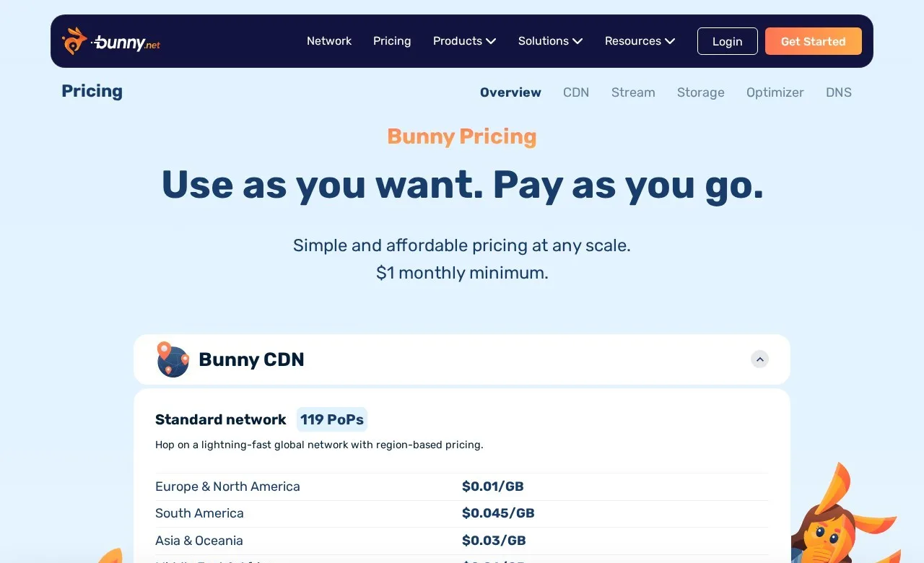This screenshot has width=924, height=563.
Task: Open Pricing in the top navigation
Action: click(x=392, y=41)
